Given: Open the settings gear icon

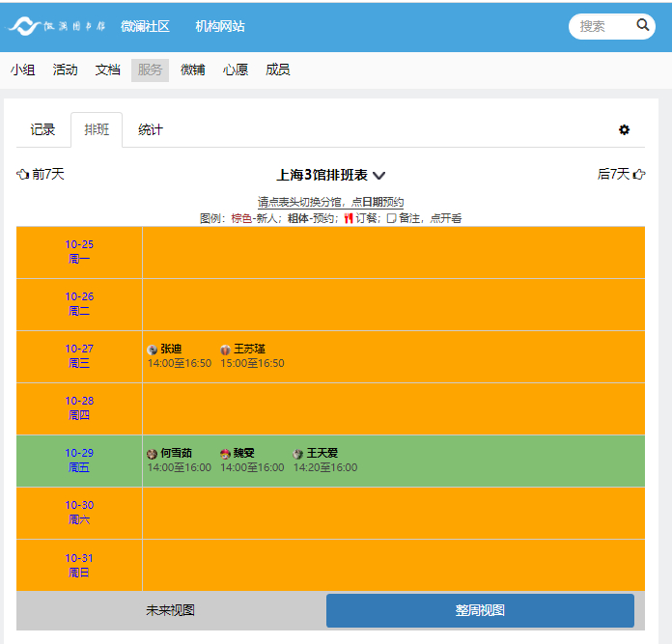Looking at the screenshot, I should click(624, 130).
